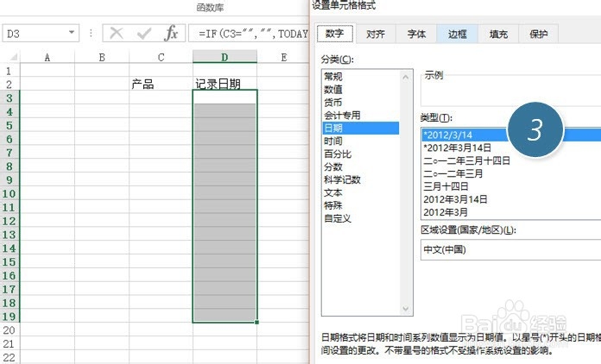Select 货币 category

coord(333,102)
